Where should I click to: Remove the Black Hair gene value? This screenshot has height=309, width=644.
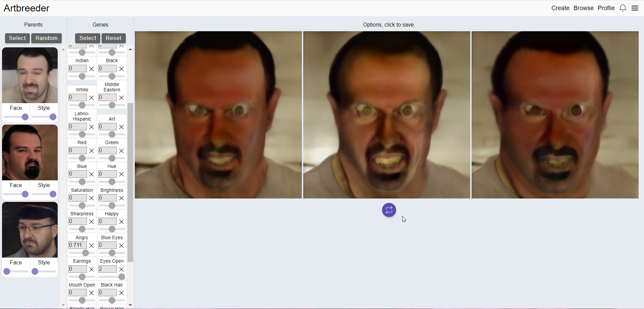coord(121,293)
